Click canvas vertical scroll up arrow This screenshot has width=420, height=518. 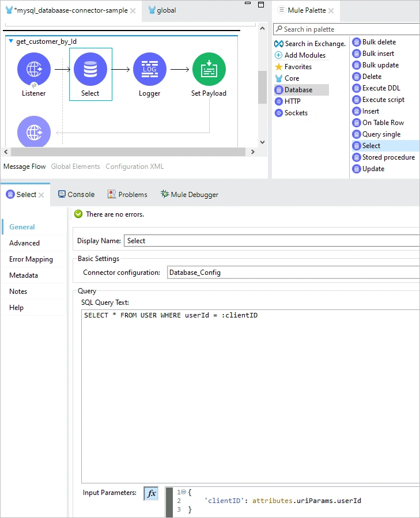tap(262, 28)
